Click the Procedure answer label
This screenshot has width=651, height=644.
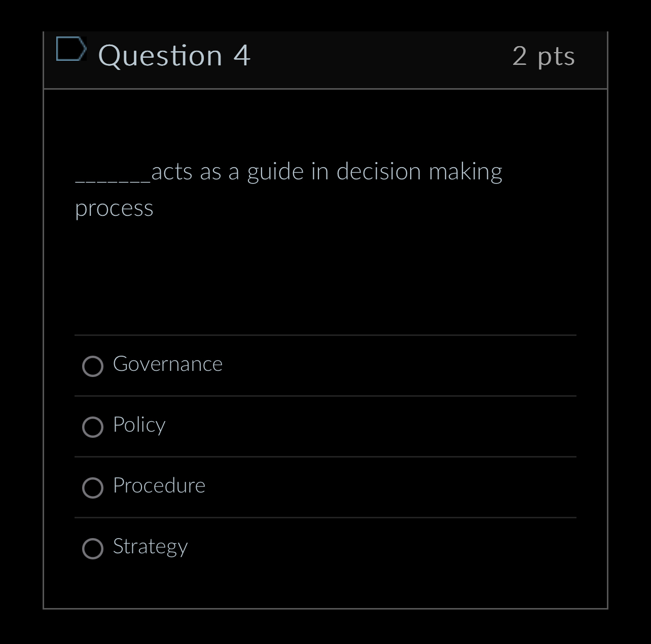click(x=159, y=486)
